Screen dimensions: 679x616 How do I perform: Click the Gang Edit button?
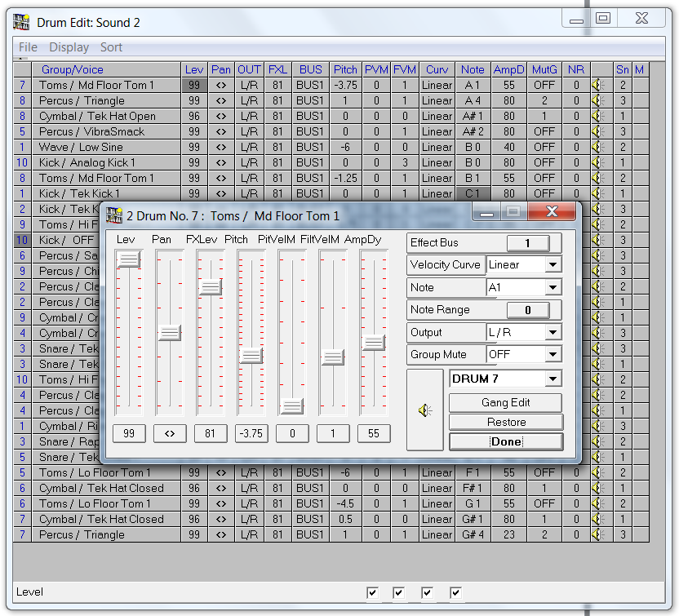[505, 402]
